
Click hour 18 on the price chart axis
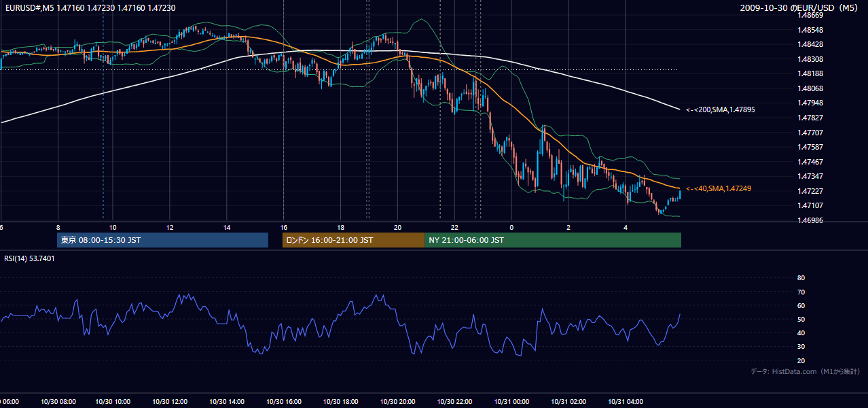tap(341, 227)
